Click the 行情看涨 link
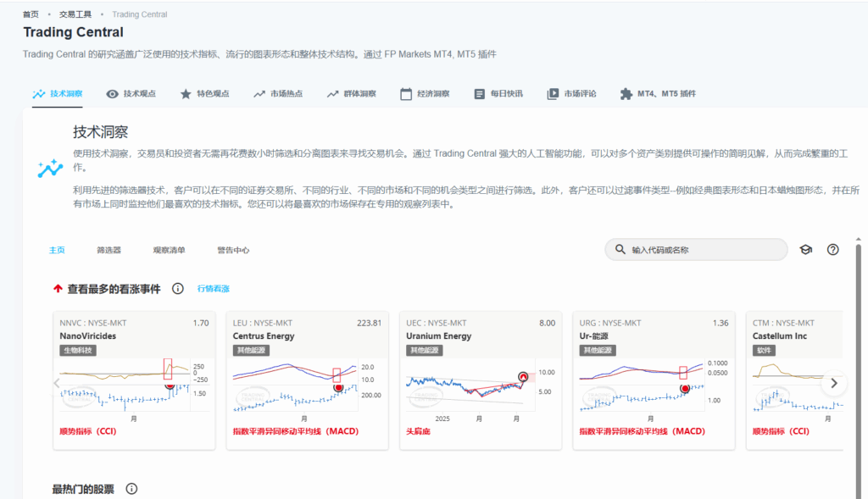The height and width of the screenshot is (499, 868). coord(214,289)
